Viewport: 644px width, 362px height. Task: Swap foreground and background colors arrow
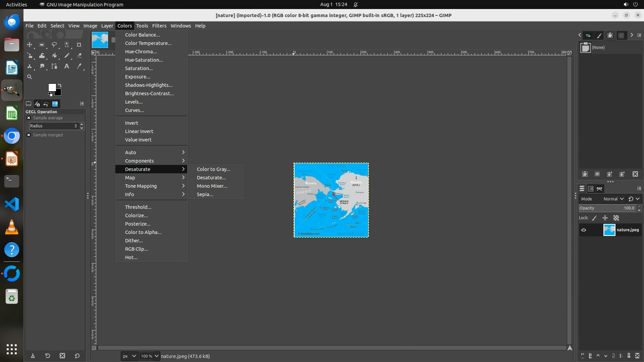pos(60,85)
